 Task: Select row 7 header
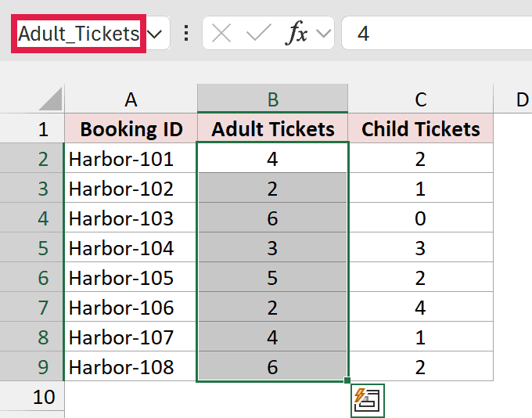click(32, 307)
